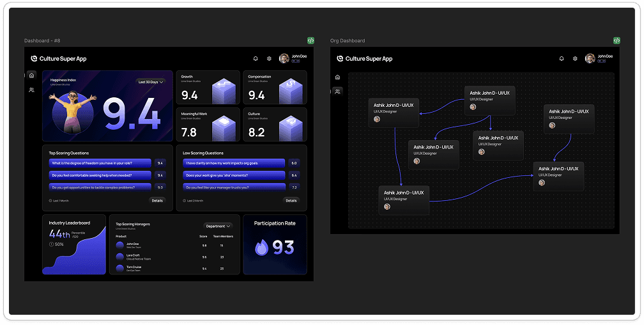Click clock icon next to Last 2 Month
Viewport: 644px width, 325px height.
pos(185,201)
